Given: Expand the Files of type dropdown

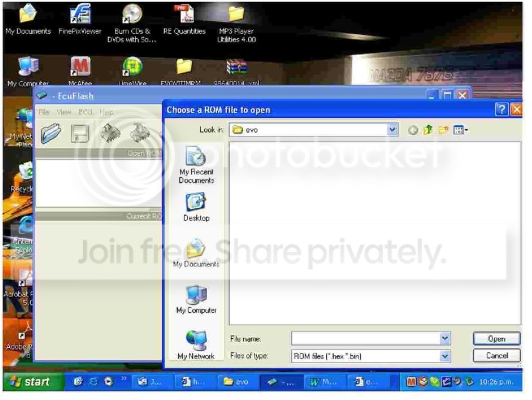Looking at the screenshot, I should (x=445, y=356).
